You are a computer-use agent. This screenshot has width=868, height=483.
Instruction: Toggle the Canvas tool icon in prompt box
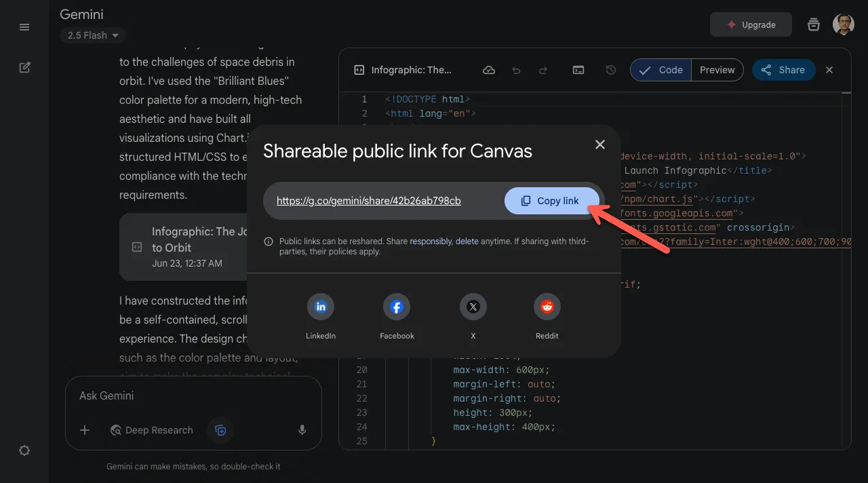click(x=220, y=430)
